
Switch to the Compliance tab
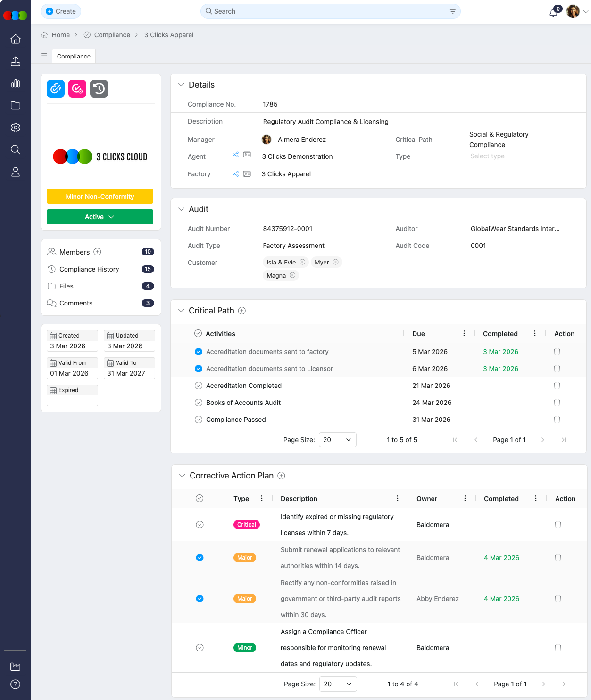[x=74, y=56]
